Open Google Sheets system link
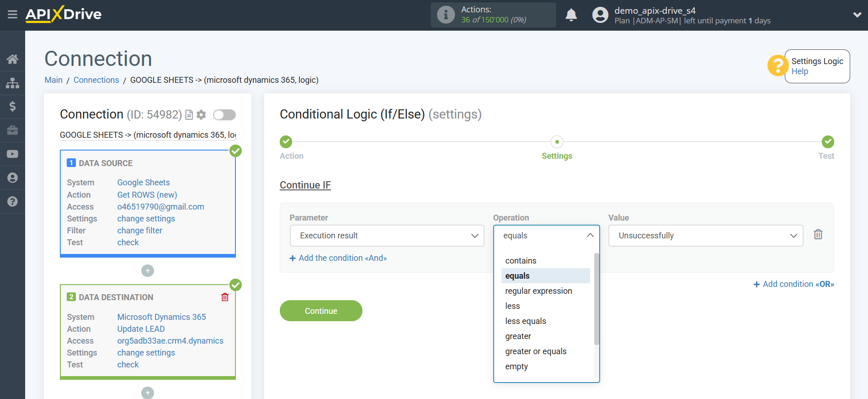 click(144, 183)
